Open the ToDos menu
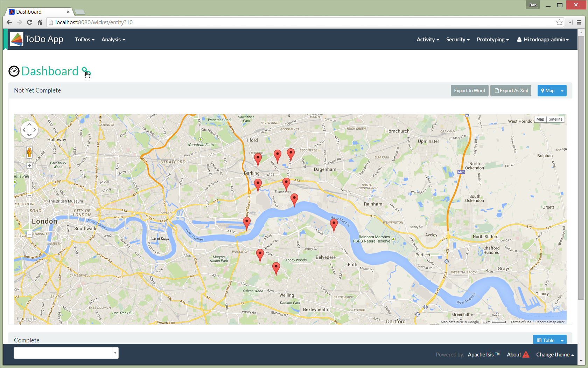This screenshot has height=368, width=588. point(84,40)
